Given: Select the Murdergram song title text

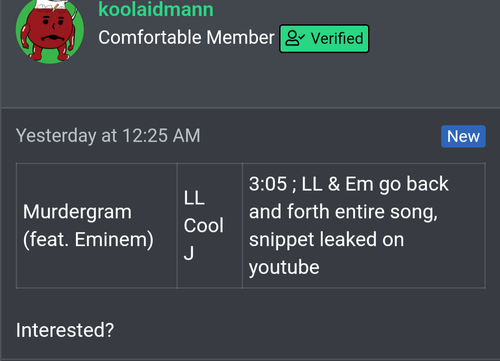Looking at the screenshot, I should tap(77, 212).
